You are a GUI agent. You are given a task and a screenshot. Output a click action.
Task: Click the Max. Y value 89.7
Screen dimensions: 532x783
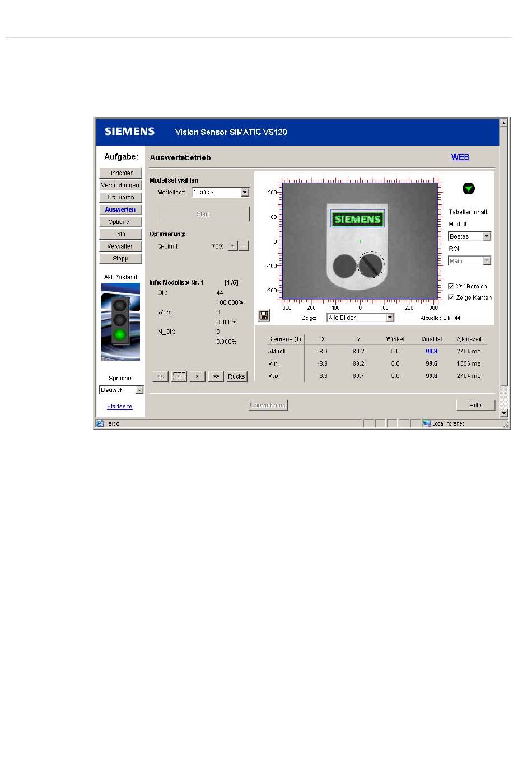pos(358,376)
